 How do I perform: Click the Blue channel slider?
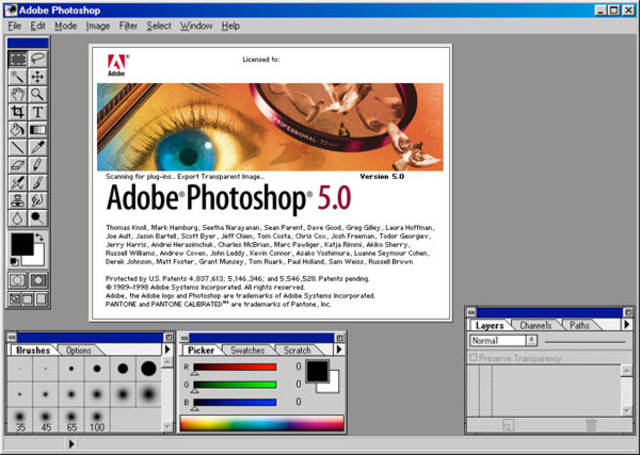pyautogui.click(x=235, y=403)
